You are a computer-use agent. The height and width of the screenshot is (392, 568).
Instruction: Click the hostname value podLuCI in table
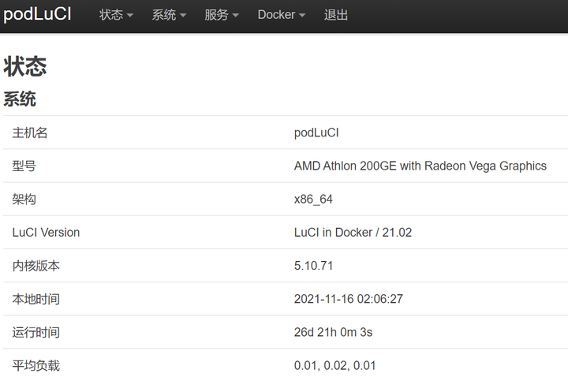click(316, 133)
